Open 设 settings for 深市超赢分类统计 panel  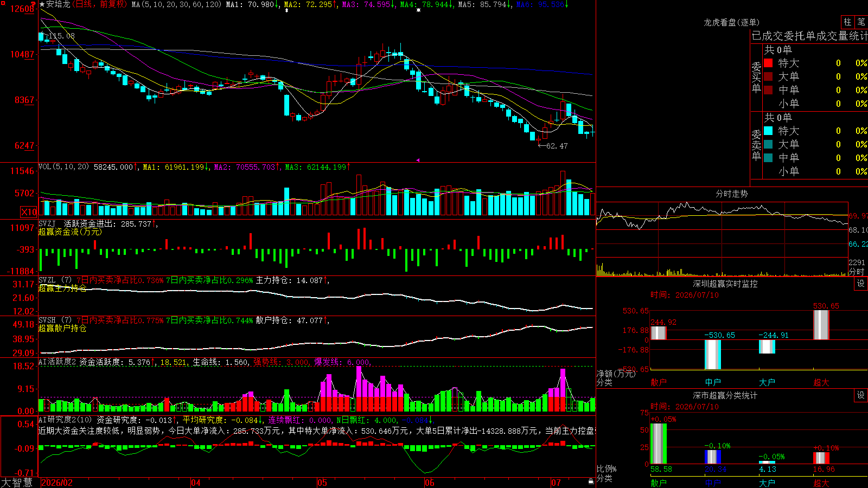pyautogui.click(x=861, y=395)
